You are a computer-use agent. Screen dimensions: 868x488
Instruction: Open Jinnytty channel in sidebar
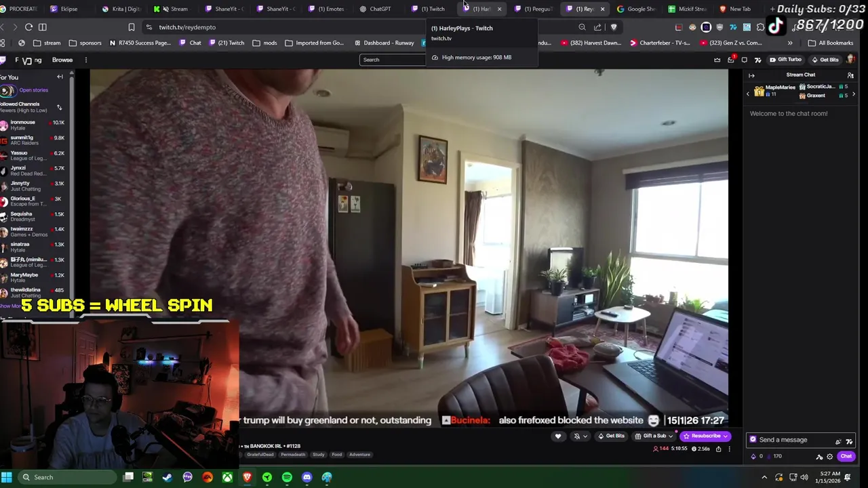33,186
